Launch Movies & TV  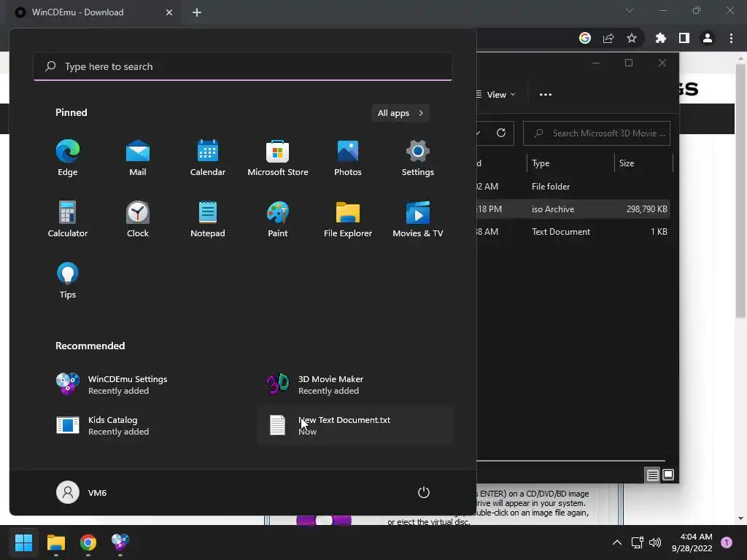(x=418, y=219)
